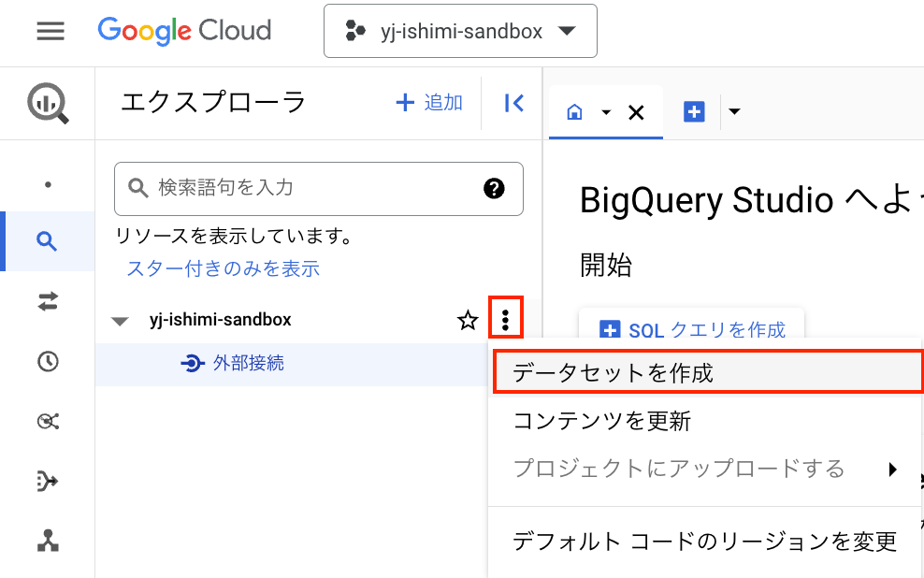Open Data transfers arrows icon in sidebar
The height and width of the screenshot is (578, 924).
click(48, 302)
